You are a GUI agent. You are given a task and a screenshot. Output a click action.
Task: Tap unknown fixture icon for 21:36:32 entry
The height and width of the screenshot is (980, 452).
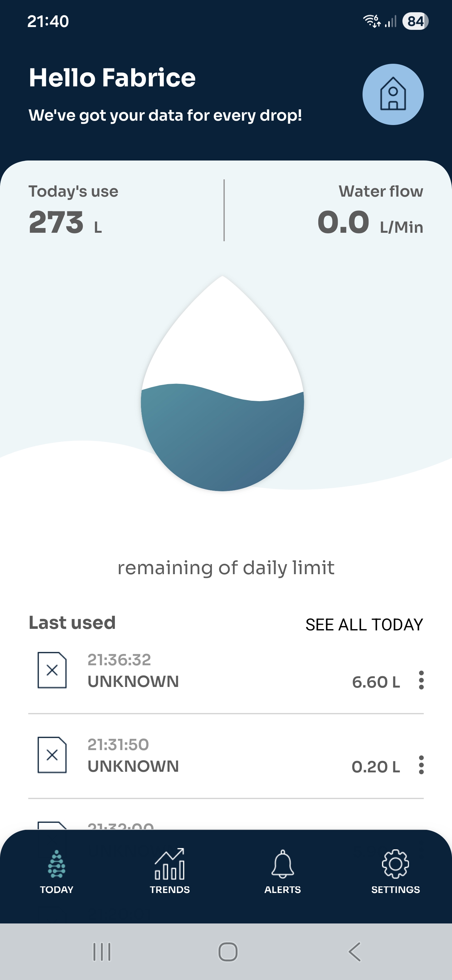(52, 670)
